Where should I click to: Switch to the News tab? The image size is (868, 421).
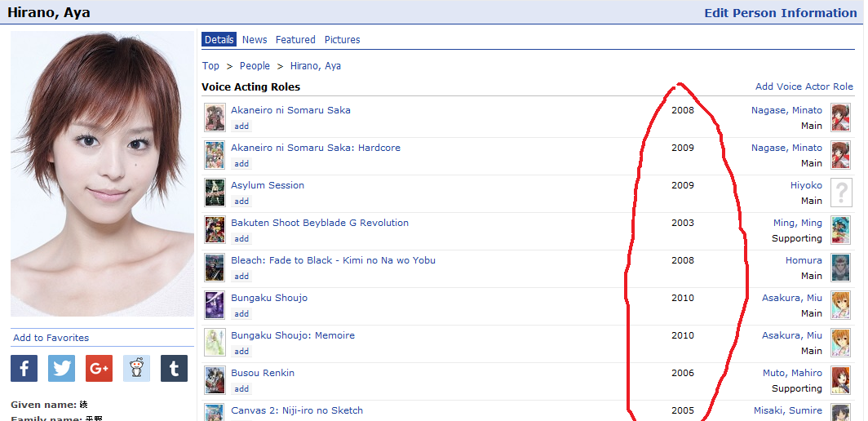(255, 40)
